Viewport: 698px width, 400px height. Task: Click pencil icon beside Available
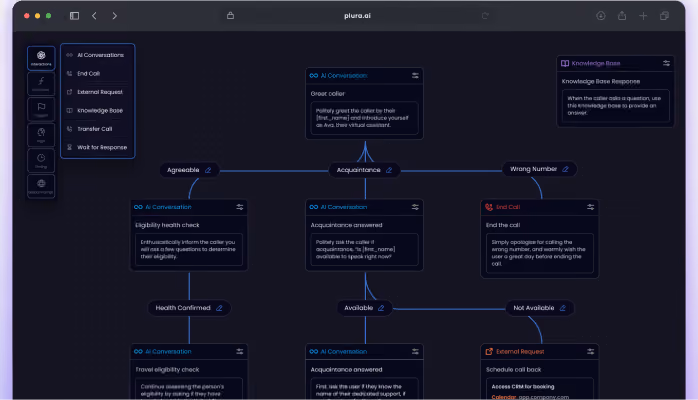pyautogui.click(x=381, y=308)
